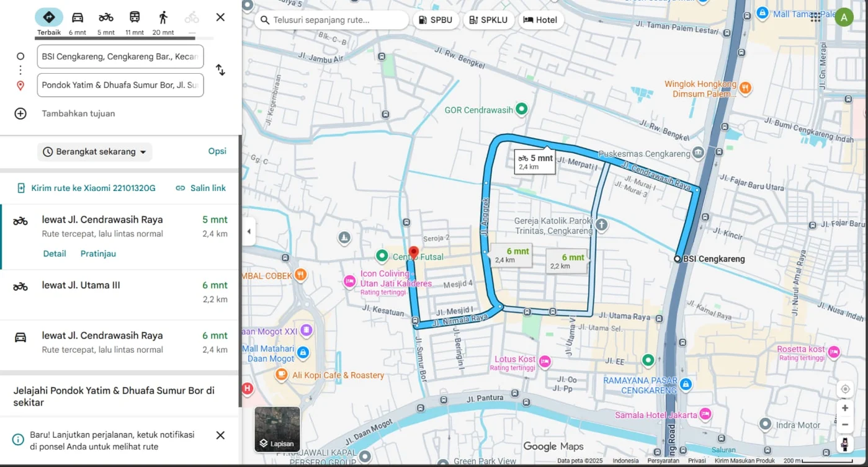Image resolution: width=868 pixels, height=467 pixels.
Task: Select route lewat Jl. Utama III
Action: [120, 295]
